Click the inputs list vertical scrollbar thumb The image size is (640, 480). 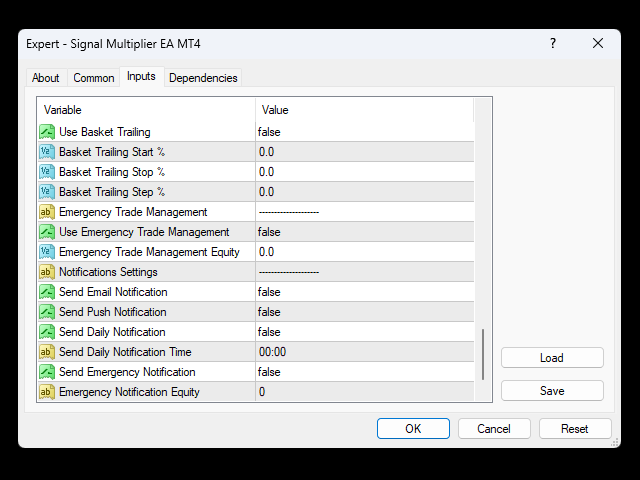[x=483, y=354]
